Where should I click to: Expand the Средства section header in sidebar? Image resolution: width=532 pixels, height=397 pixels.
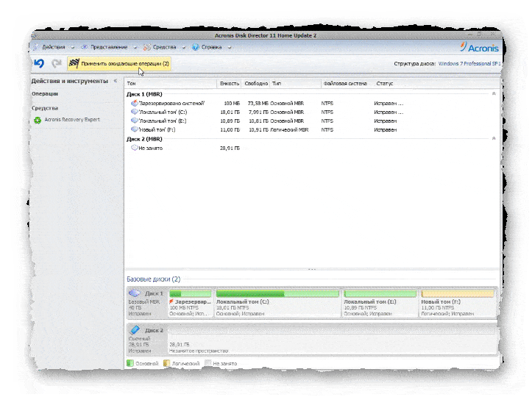click(x=45, y=108)
